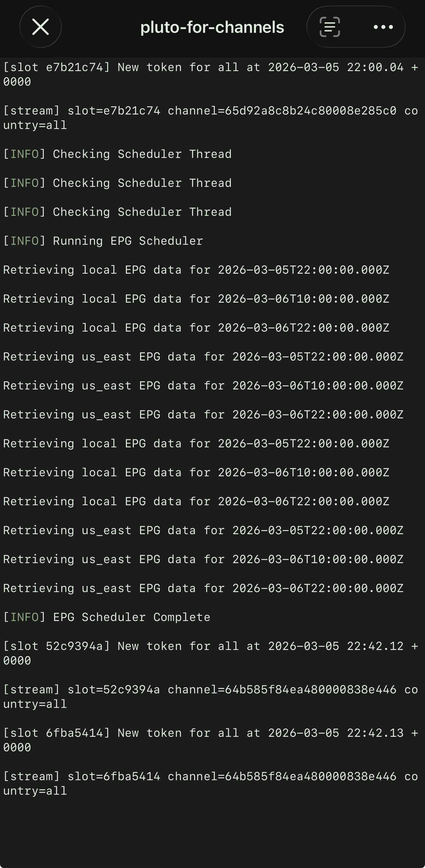Click green INFO tag before EPG Scheduler Complete

24,617
